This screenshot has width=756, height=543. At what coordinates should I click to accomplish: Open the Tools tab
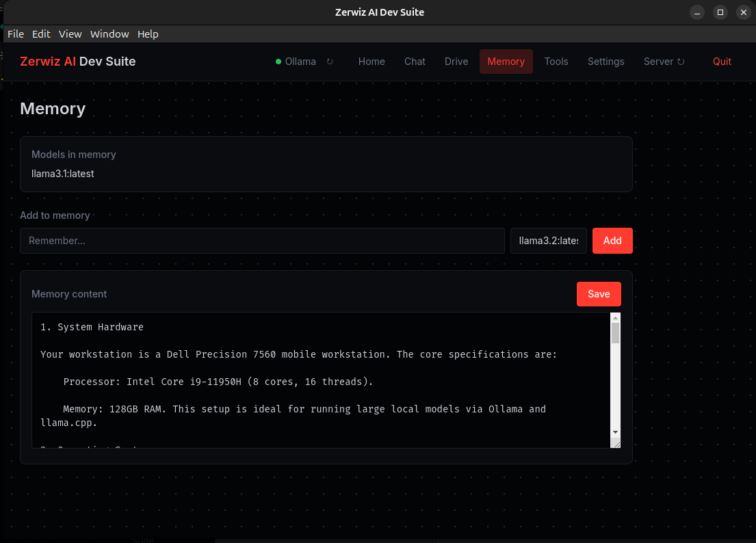(x=556, y=62)
